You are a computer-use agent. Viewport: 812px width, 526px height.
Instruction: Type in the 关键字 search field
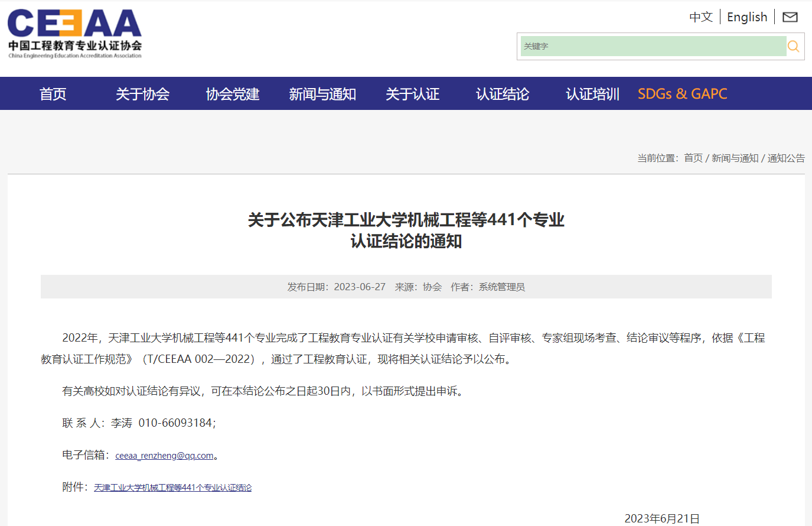pyautogui.click(x=653, y=46)
